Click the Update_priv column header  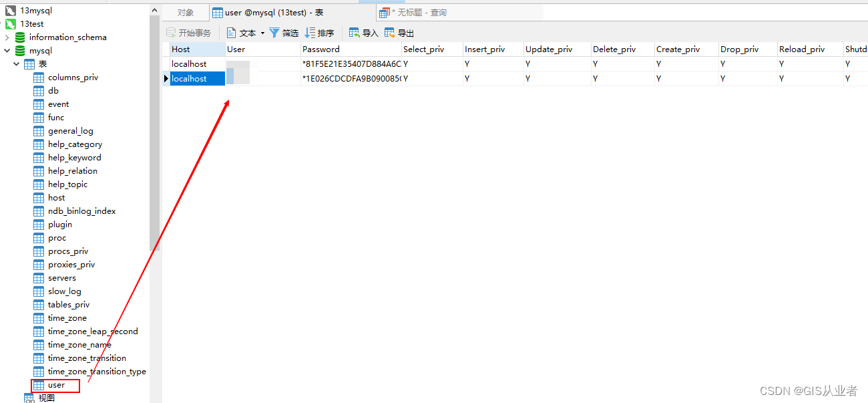pyautogui.click(x=558, y=49)
